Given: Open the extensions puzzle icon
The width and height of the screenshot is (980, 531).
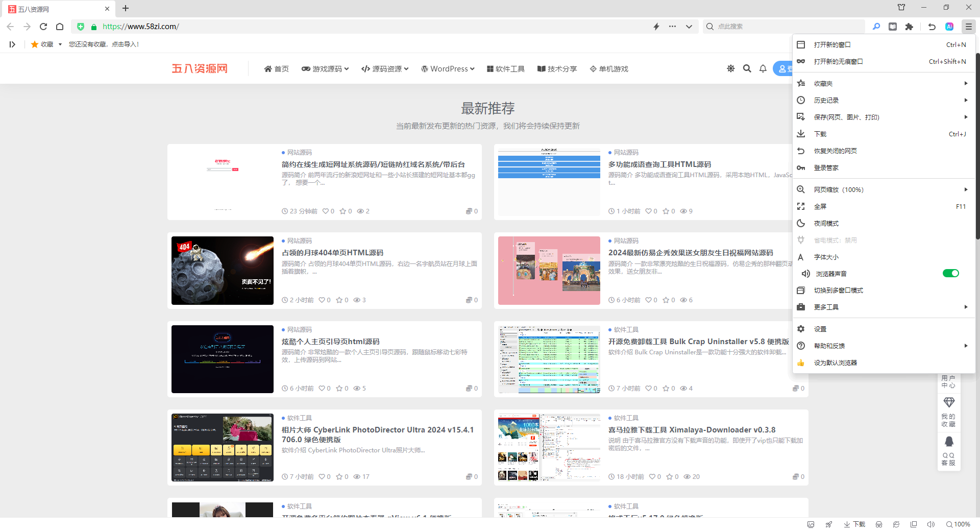Looking at the screenshot, I should point(909,27).
